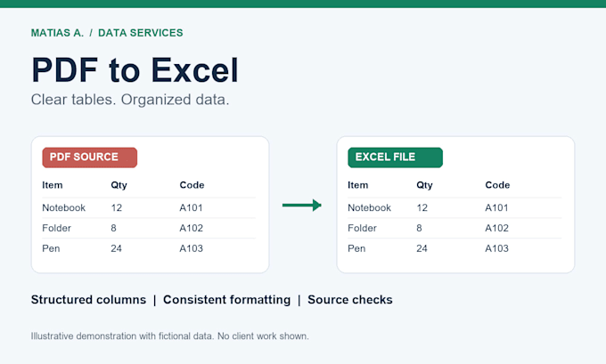This screenshot has width=606, height=364.
Task: Click code "A101" in EXCEL FILE table
Action: (496, 207)
